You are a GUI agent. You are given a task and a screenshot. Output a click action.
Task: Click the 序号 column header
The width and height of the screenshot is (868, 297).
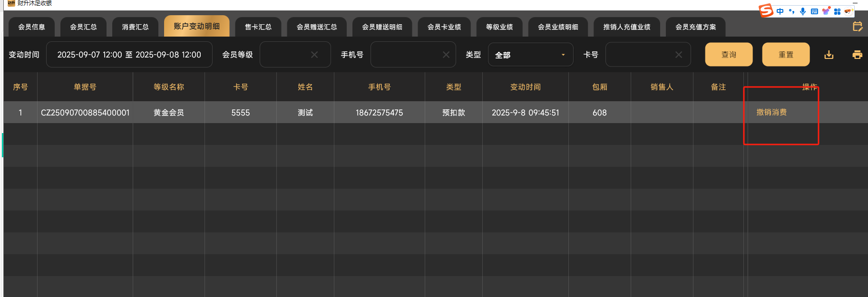pyautogui.click(x=20, y=87)
